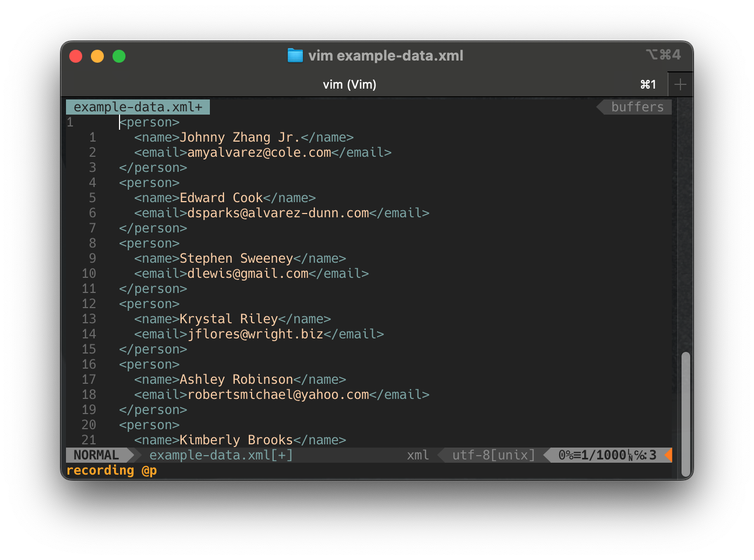The height and width of the screenshot is (560, 754).
Task: Click the folder icon in the title bar
Action: click(295, 55)
